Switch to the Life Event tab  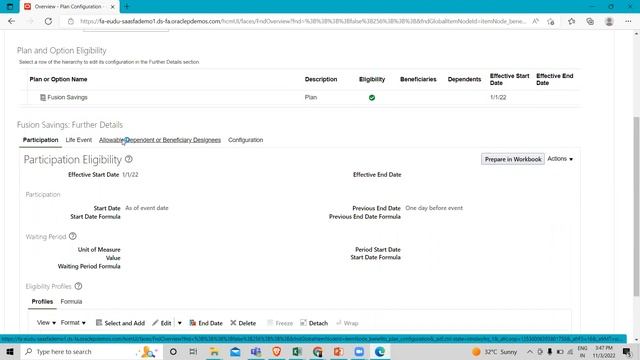pos(79,140)
